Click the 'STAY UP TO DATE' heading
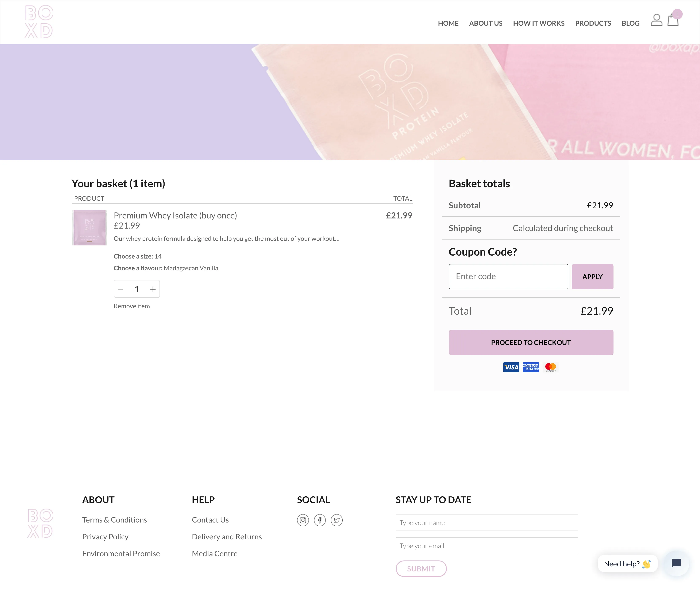The height and width of the screenshot is (598, 700). [x=433, y=500]
